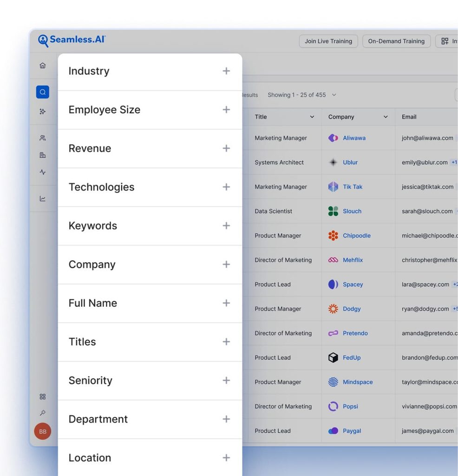Screen dimensions: 458x476
Task: Click the email emily@ublur.com
Action: pos(425,162)
